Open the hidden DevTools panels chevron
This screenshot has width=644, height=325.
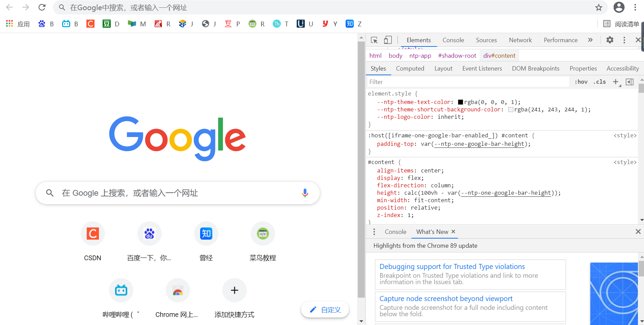coord(590,40)
